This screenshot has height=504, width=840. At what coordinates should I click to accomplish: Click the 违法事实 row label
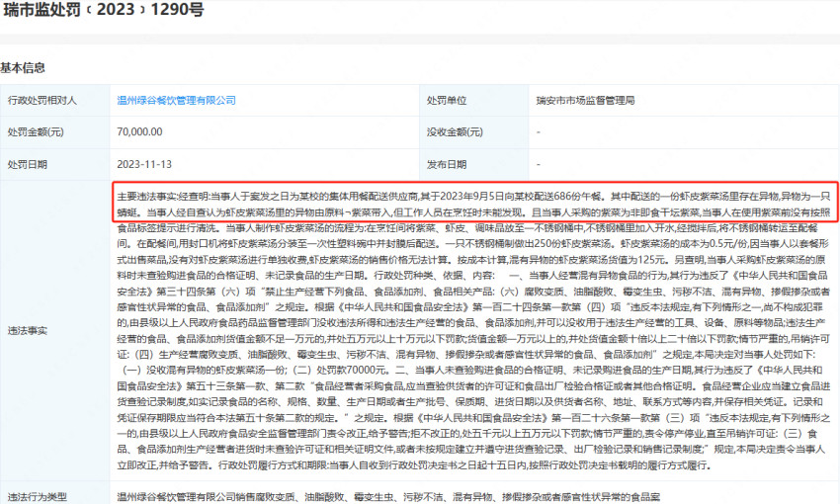28,330
